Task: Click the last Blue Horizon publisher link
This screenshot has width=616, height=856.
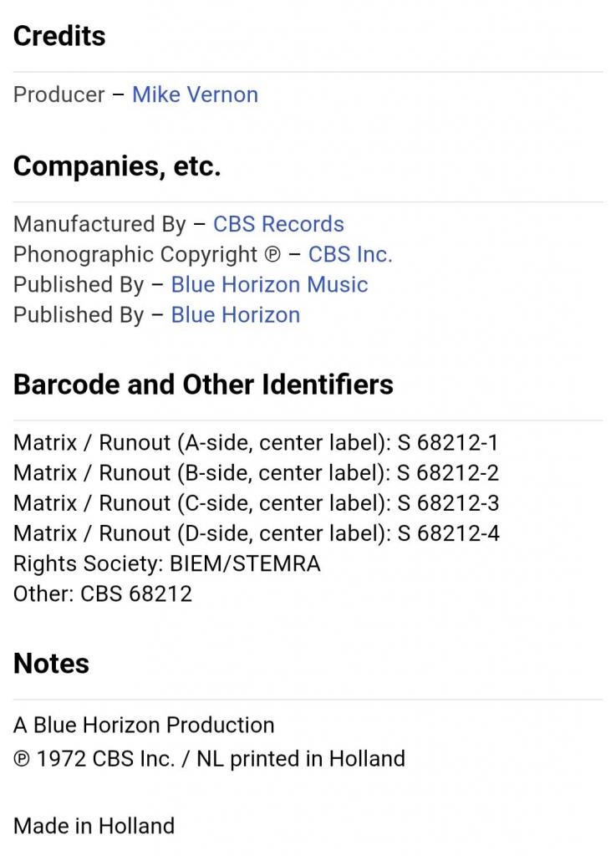Action: tap(235, 314)
